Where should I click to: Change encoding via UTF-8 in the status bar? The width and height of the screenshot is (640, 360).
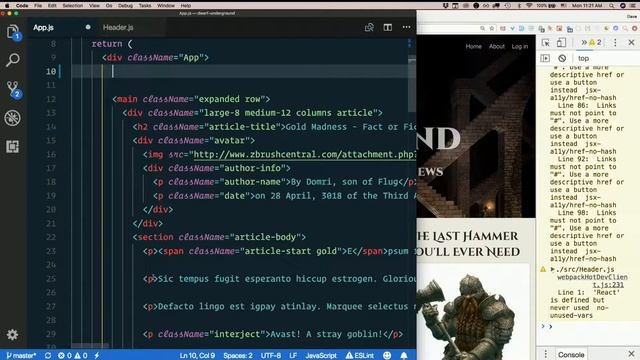(x=271, y=356)
